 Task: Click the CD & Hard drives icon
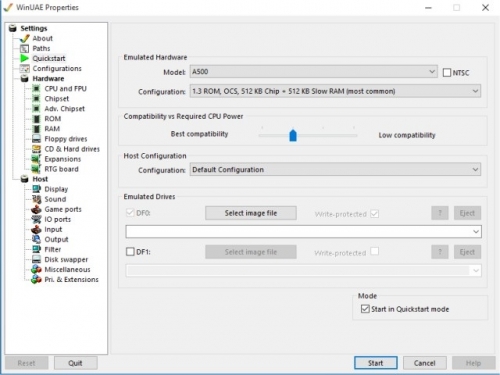(x=36, y=149)
